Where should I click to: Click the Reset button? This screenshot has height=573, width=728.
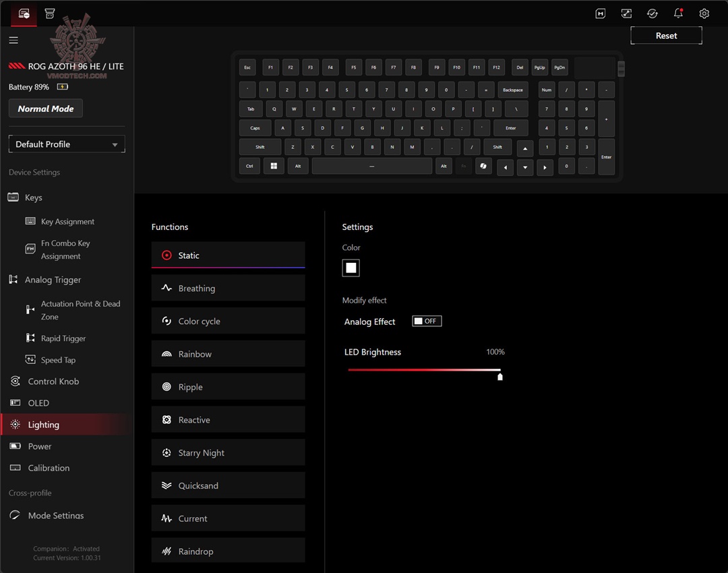(666, 36)
